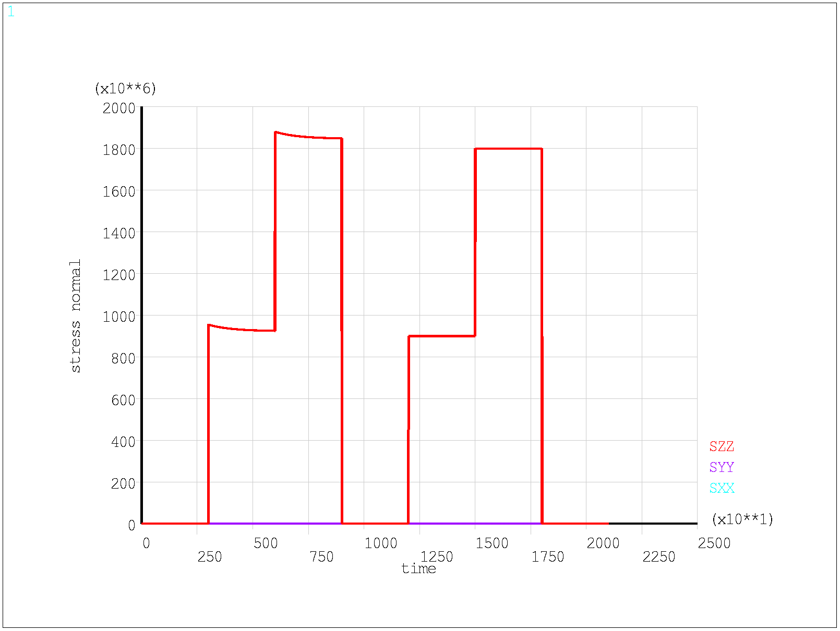840x631 pixels.
Task: Click the flat red plateau at 1800 stress
Action: (x=509, y=149)
